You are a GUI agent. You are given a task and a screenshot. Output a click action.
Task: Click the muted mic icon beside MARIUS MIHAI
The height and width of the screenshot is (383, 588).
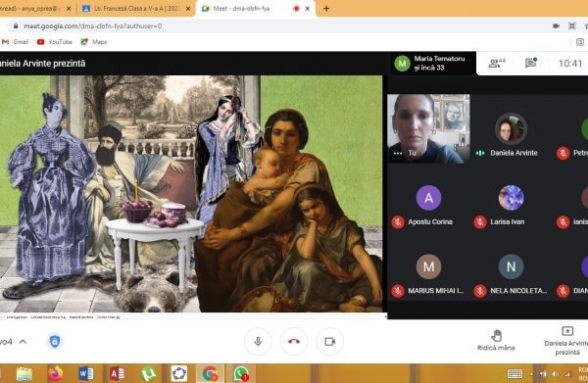point(398,291)
